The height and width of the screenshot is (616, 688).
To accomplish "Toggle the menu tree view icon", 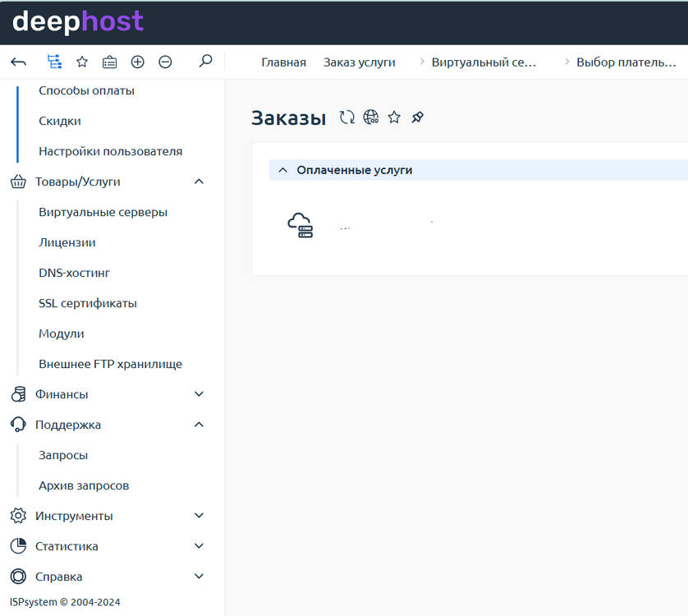I will pyautogui.click(x=54, y=62).
